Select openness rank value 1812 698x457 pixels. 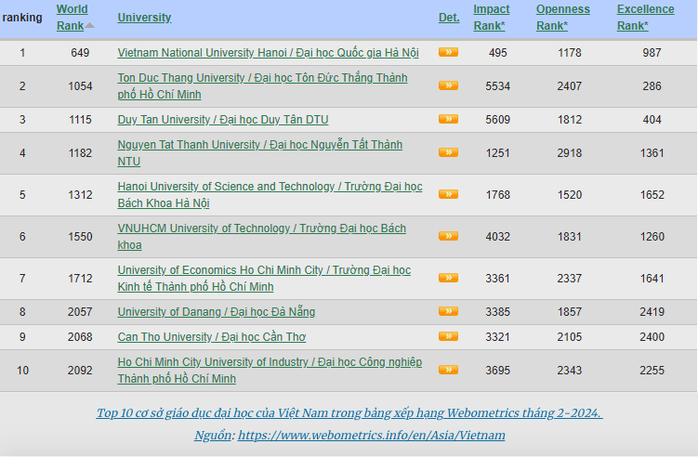(569, 120)
